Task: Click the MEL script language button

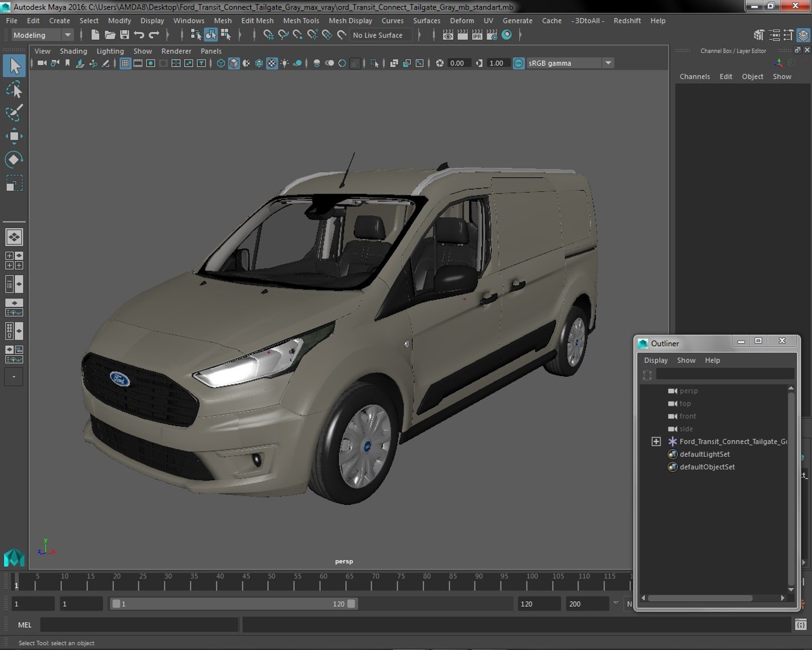Action: click(25, 625)
